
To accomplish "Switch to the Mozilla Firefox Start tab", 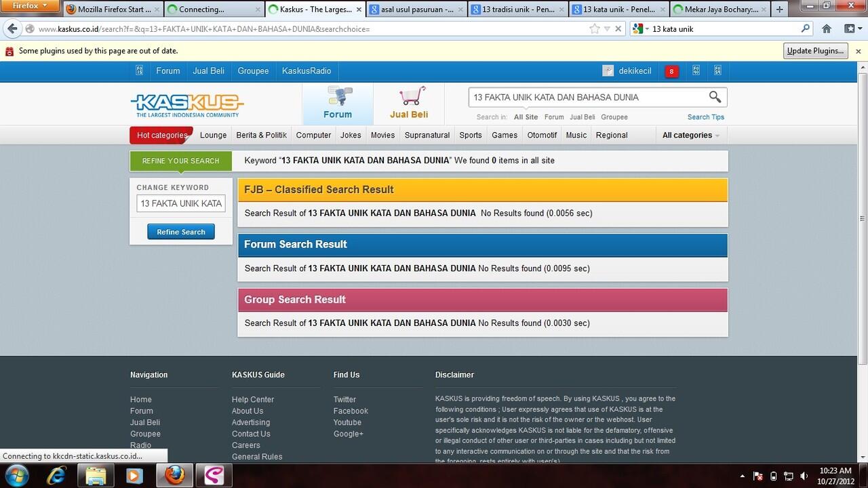I will [x=113, y=9].
